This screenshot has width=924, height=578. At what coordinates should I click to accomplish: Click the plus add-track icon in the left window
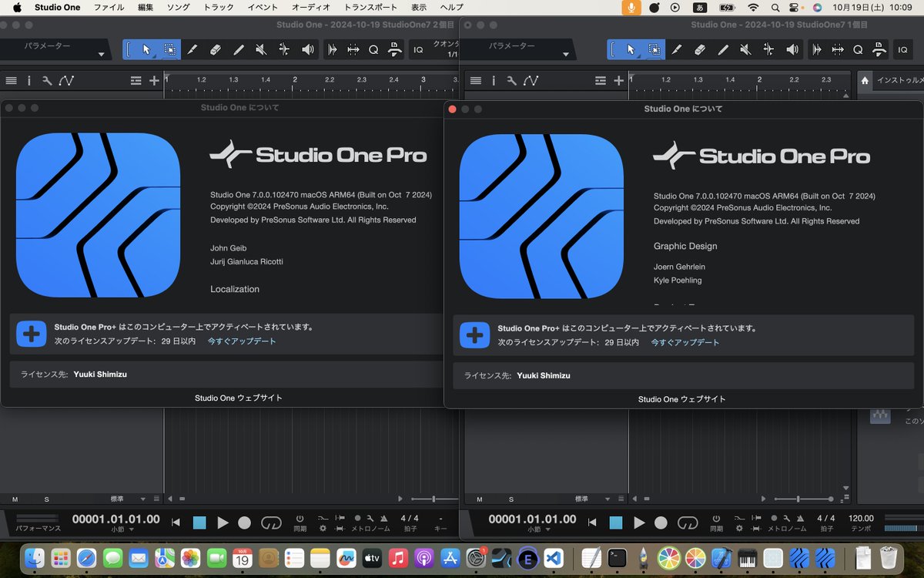point(154,80)
